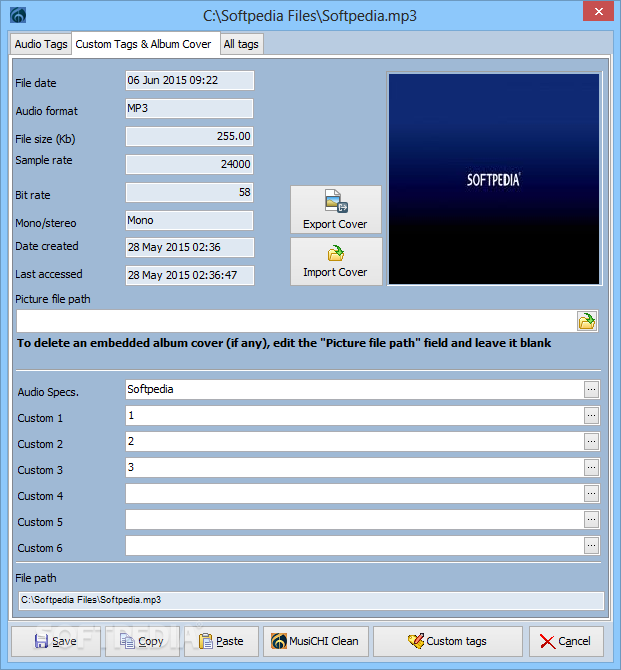621x670 pixels.
Task: Click the Bit rate field showing 58
Action: pos(189,192)
